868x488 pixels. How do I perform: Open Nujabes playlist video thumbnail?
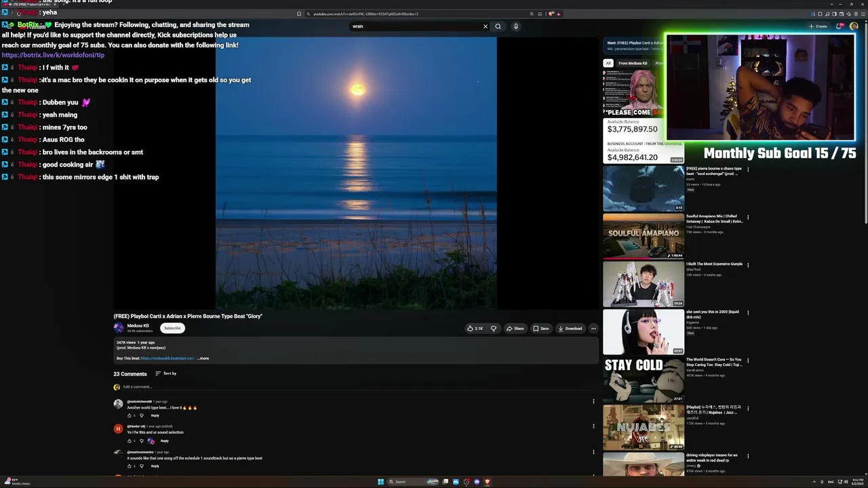coord(644,427)
